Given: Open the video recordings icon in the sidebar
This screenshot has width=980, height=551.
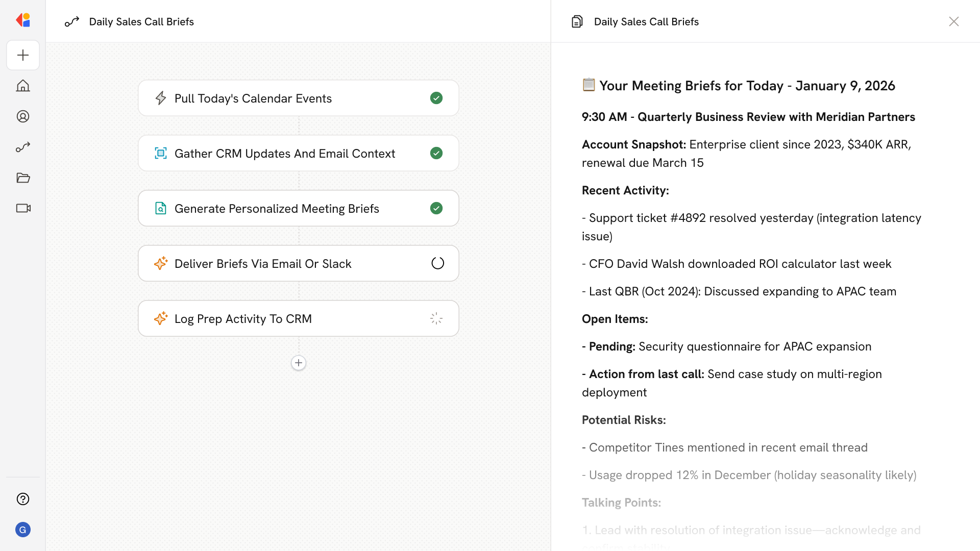Looking at the screenshot, I should [23, 208].
